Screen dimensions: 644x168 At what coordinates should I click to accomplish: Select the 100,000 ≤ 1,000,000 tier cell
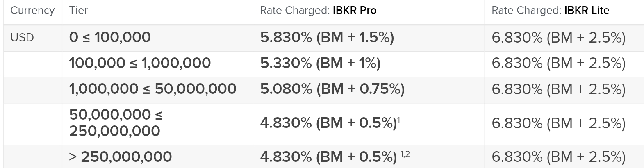point(140,63)
